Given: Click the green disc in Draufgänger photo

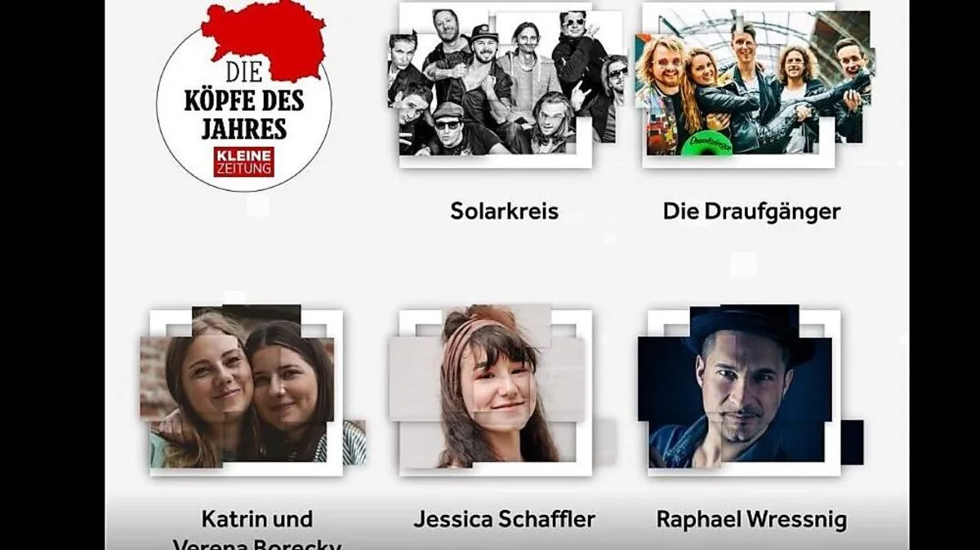Looking at the screenshot, I should point(706,143).
